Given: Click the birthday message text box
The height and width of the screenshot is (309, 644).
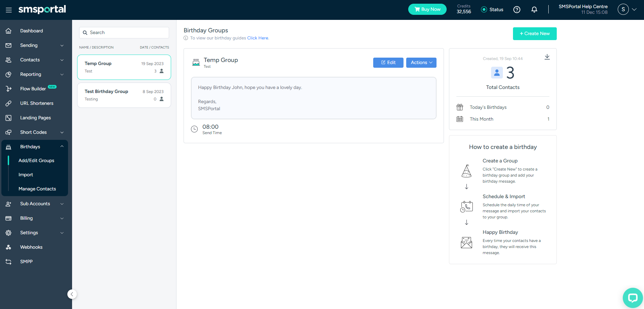Looking at the screenshot, I should pos(314,98).
